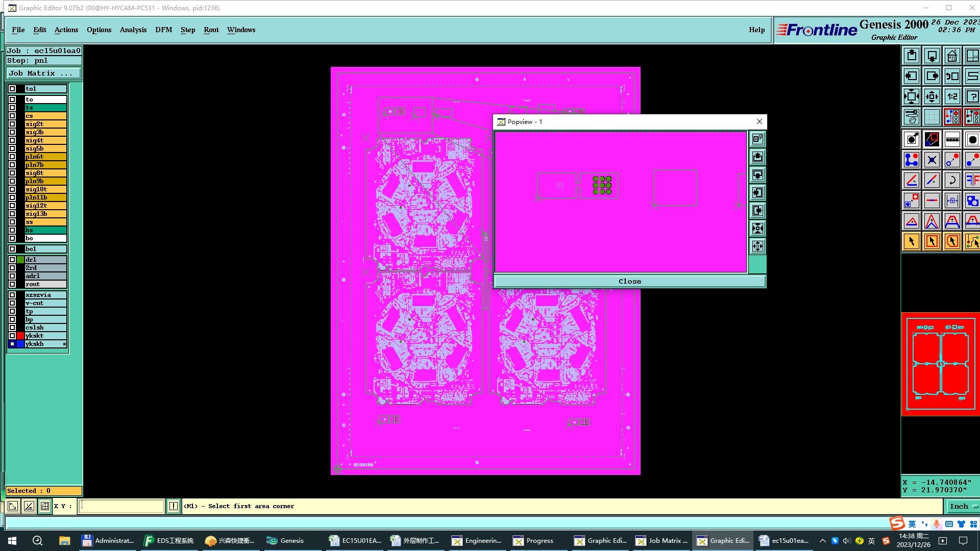The width and height of the screenshot is (980, 551).
Task: Toggle the drl layer checkbox
Action: pos(12,260)
